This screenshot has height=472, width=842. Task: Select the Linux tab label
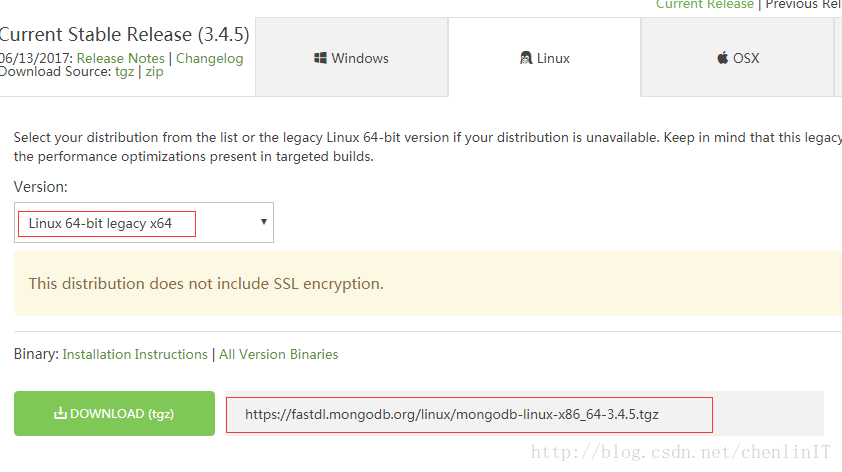[553, 58]
